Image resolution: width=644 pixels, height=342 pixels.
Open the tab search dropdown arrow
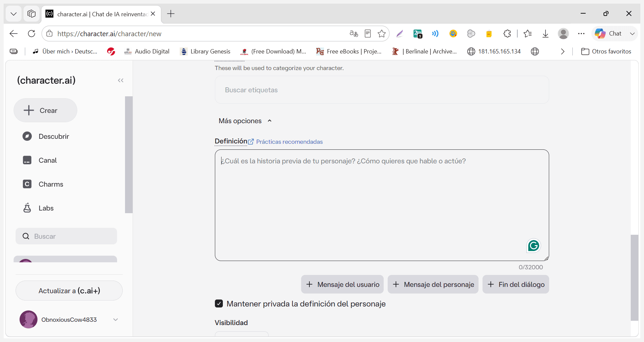(14, 14)
